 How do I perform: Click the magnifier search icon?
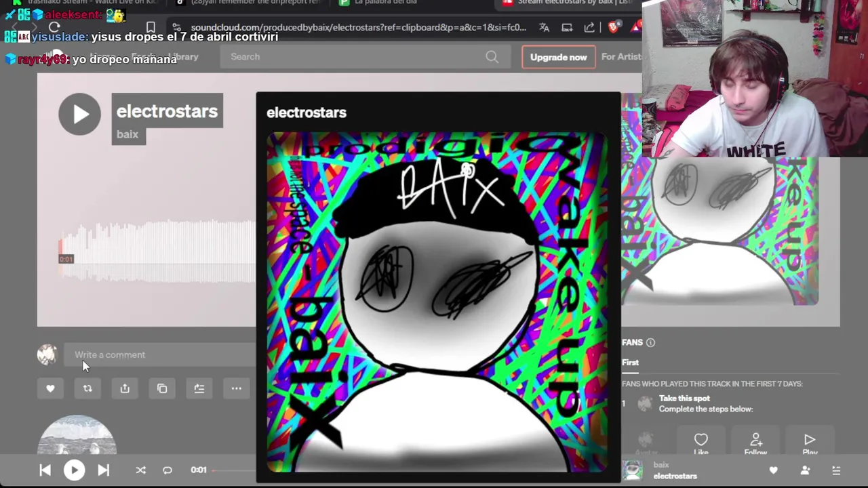point(492,57)
